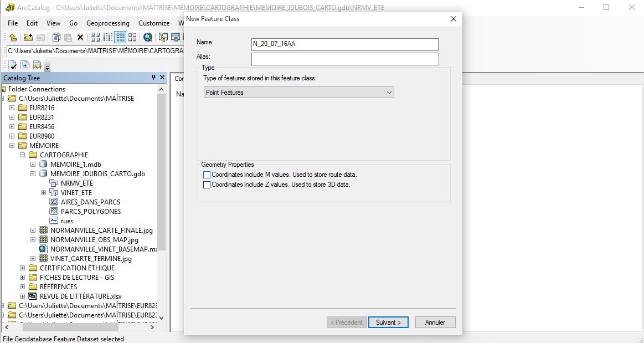Open the Search window toolbar icon
Viewport: 644px width, 343px height.
pyautogui.click(x=176, y=37)
